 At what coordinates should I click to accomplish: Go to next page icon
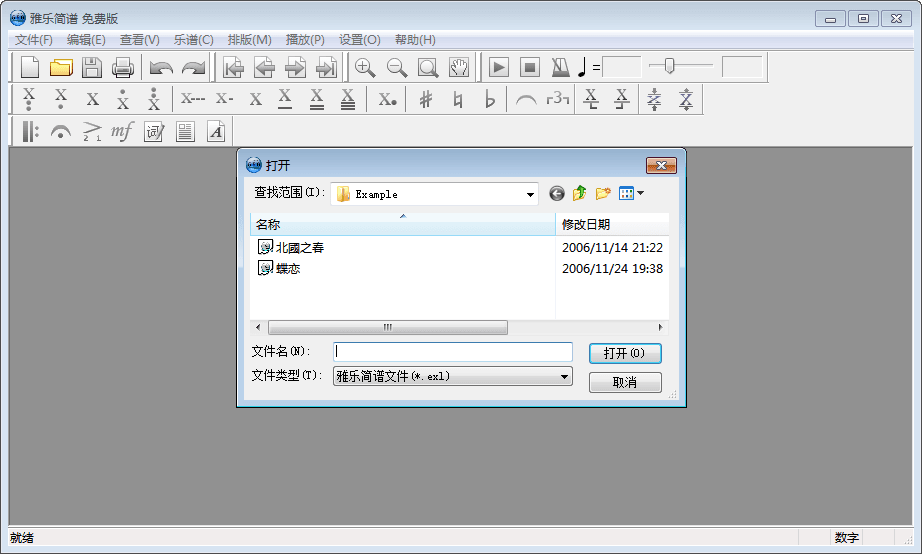(x=295, y=68)
